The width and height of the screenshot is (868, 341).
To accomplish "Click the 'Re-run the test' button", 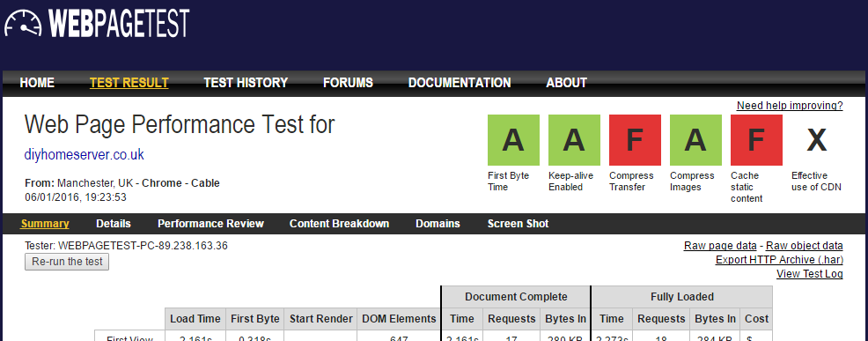I will coord(67,262).
